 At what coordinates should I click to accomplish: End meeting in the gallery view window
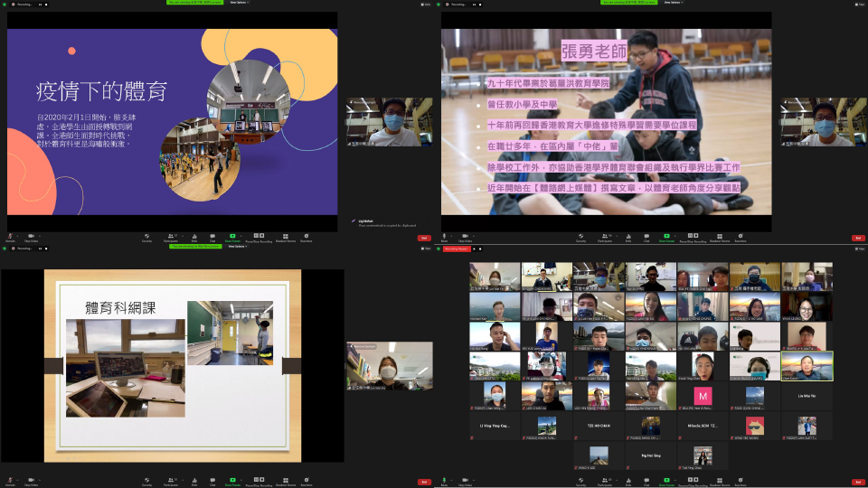pyautogui.click(x=858, y=482)
